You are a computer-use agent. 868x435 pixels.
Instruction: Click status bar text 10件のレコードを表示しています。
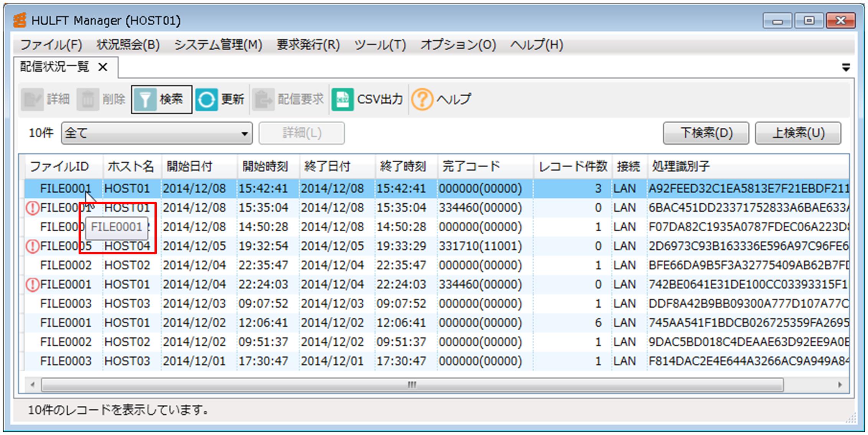(x=118, y=410)
